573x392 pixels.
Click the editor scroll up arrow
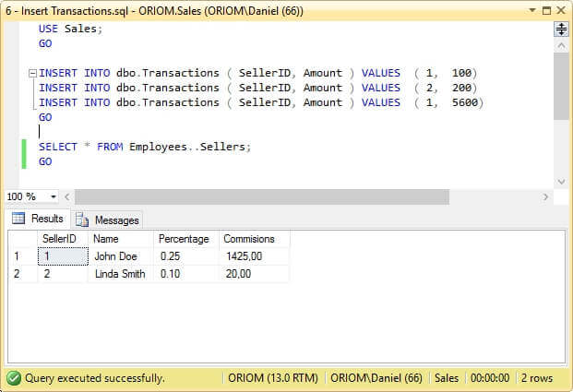(x=561, y=46)
